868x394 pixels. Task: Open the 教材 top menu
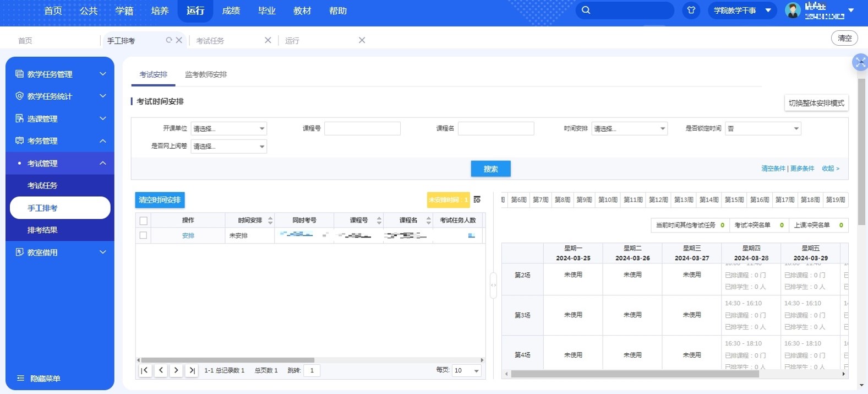point(302,10)
